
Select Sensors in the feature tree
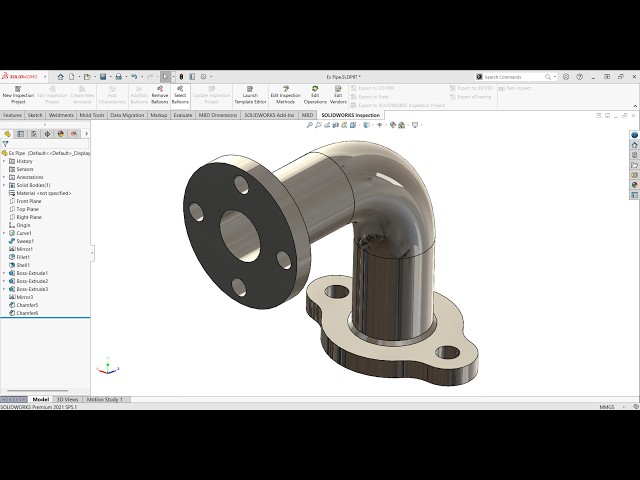(21, 169)
